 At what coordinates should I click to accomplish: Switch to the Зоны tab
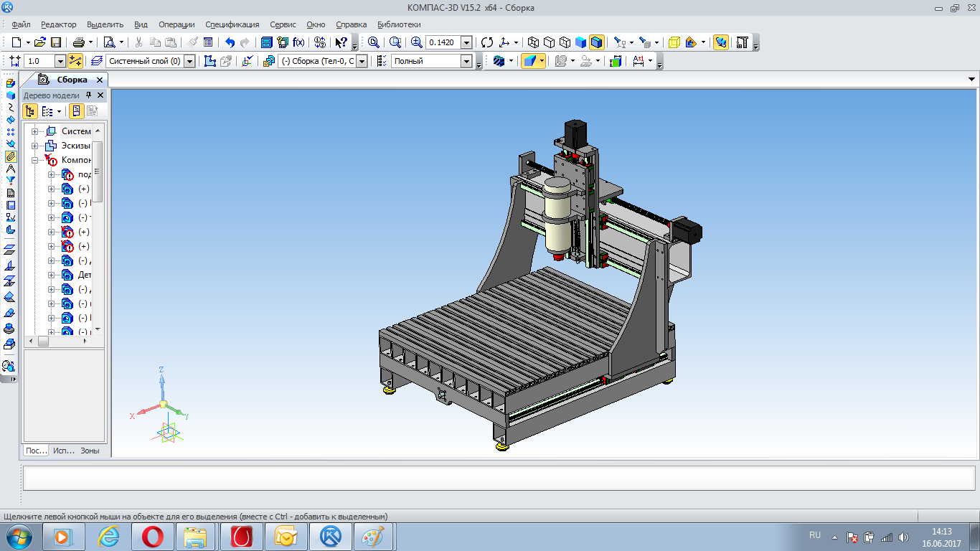[x=90, y=451]
